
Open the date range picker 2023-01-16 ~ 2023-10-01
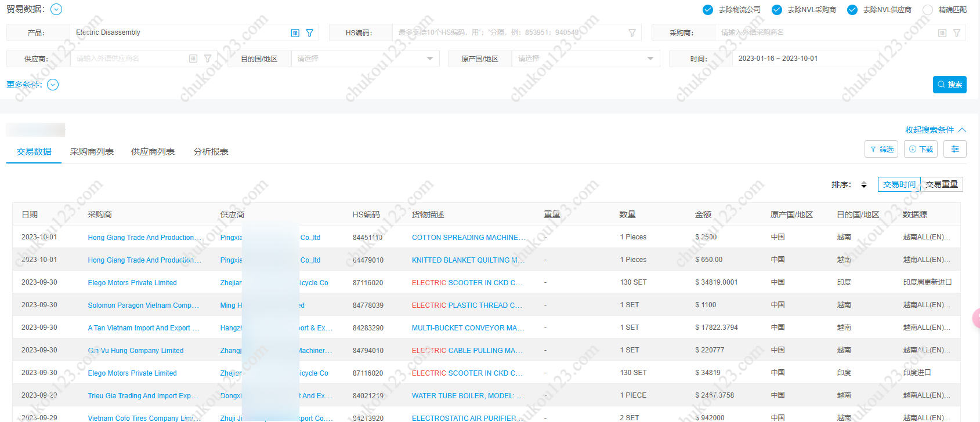(x=805, y=59)
